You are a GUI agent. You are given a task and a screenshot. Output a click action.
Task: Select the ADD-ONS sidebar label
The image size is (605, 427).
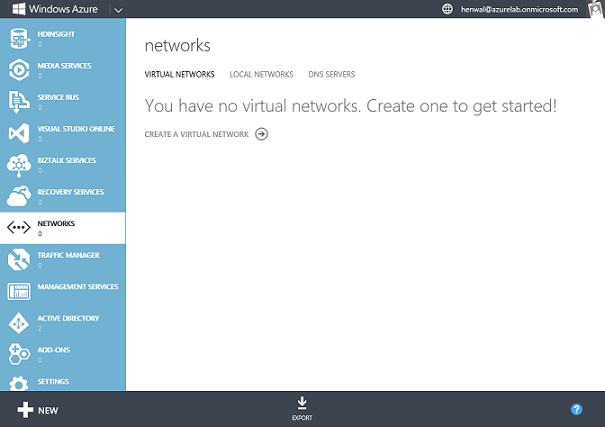click(54, 350)
